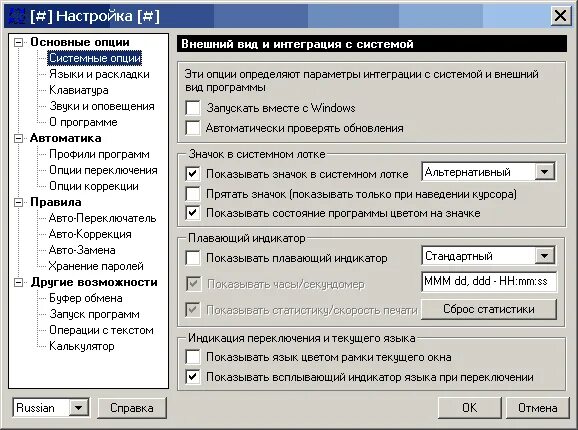This screenshot has height=430, width=578.
Task: Confirm settings with the OK button
Action: 469,408
